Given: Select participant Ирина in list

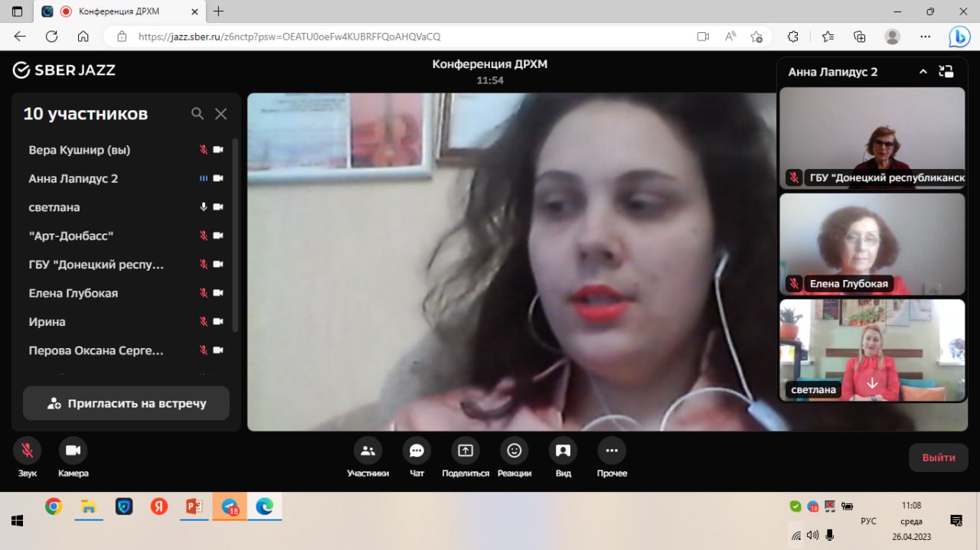Looking at the screenshot, I should click(x=47, y=321).
